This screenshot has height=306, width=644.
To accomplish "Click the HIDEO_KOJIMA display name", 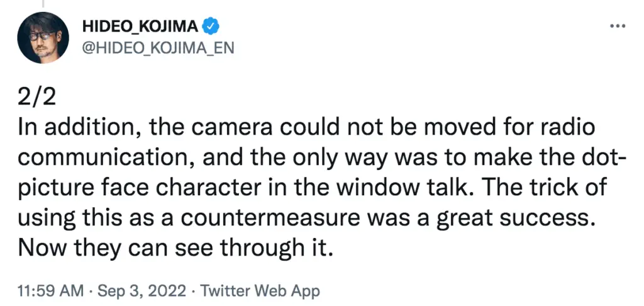I will [140, 26].
